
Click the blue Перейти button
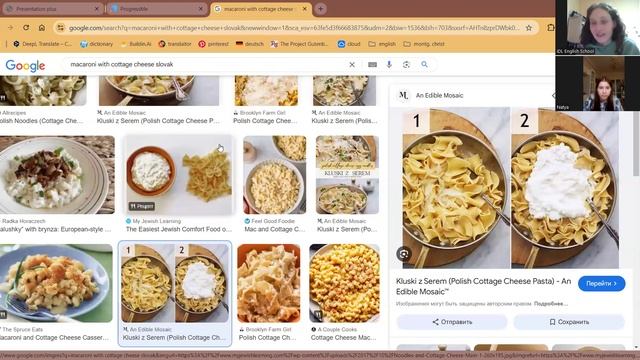point(601,283)
